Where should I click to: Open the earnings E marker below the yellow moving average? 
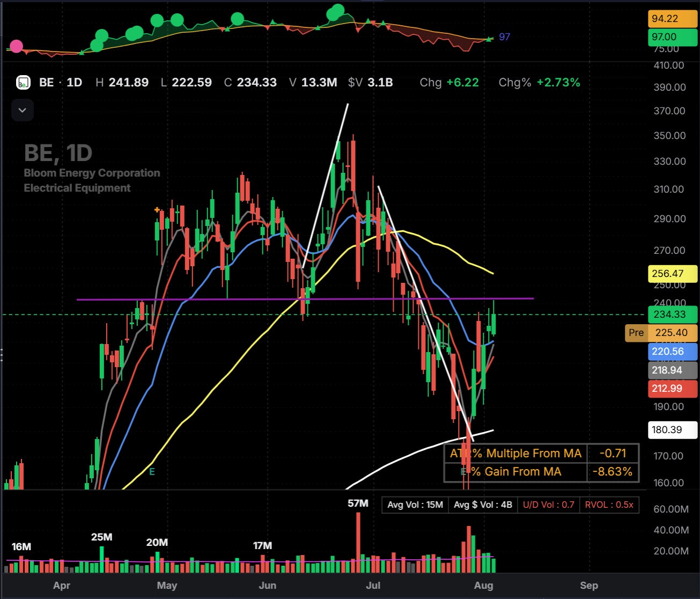tap(152, 471)
